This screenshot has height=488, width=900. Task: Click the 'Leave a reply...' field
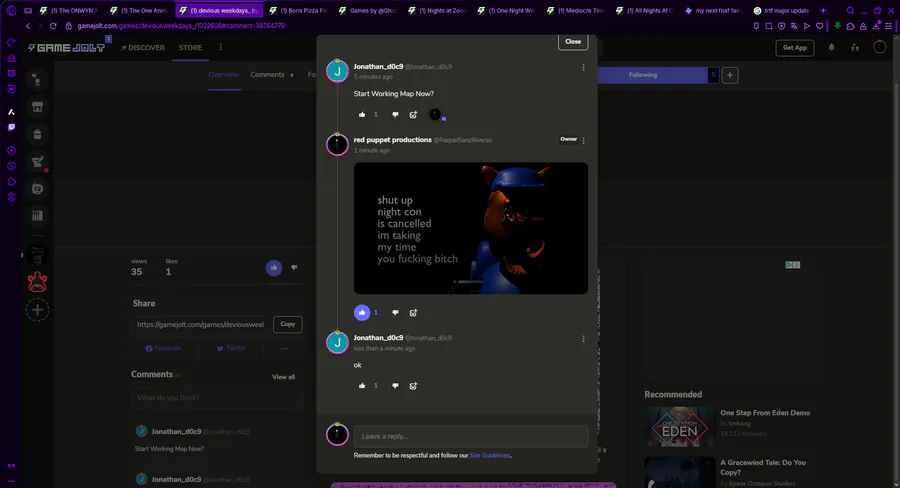(471, 436)
